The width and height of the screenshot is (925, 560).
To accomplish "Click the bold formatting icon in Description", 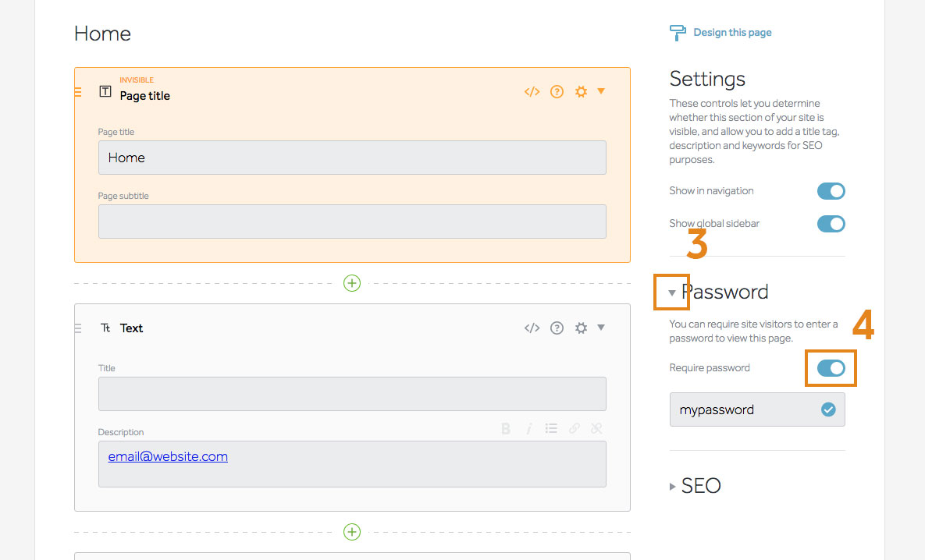I will click(x=506, y=428).
